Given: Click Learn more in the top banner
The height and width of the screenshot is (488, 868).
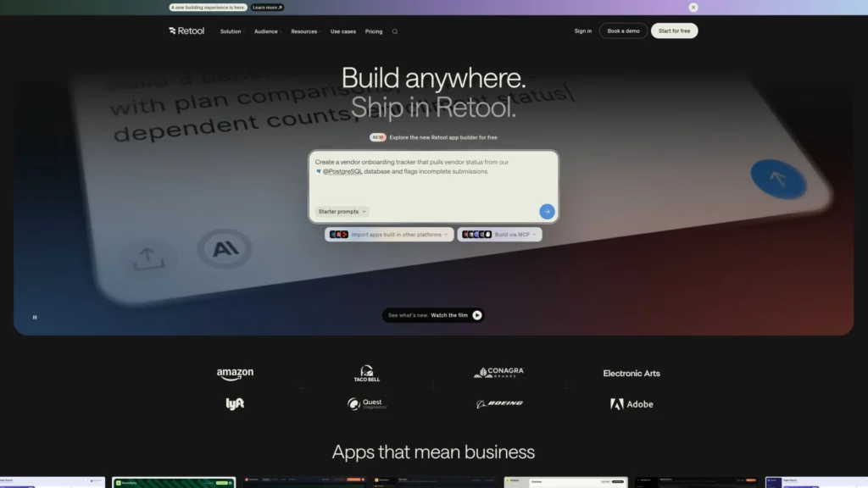Looking at the screenshot, I should tap(267, 7).
